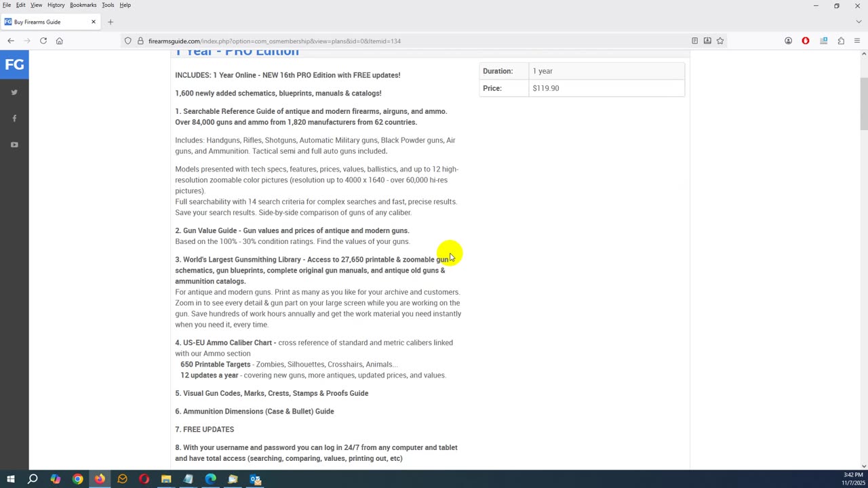Open the View menu
The width and height of the screenshot is (868, 488).
tap(37, 5)
